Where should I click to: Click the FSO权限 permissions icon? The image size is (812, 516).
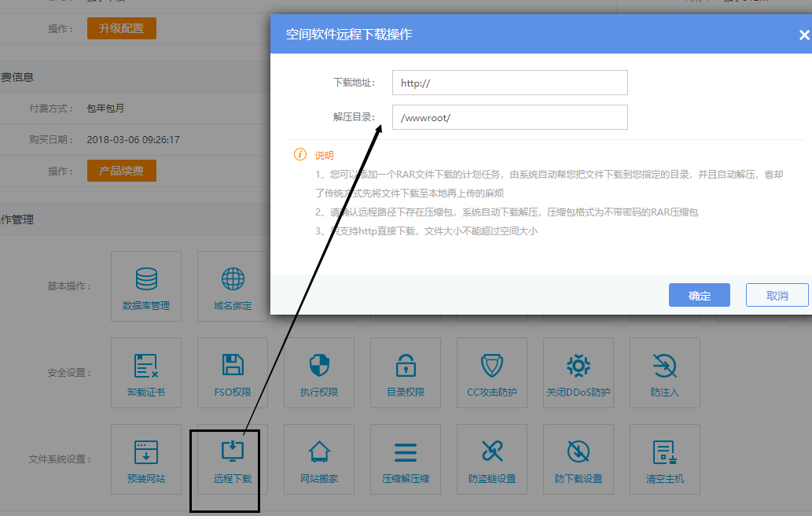click(232, 372)
